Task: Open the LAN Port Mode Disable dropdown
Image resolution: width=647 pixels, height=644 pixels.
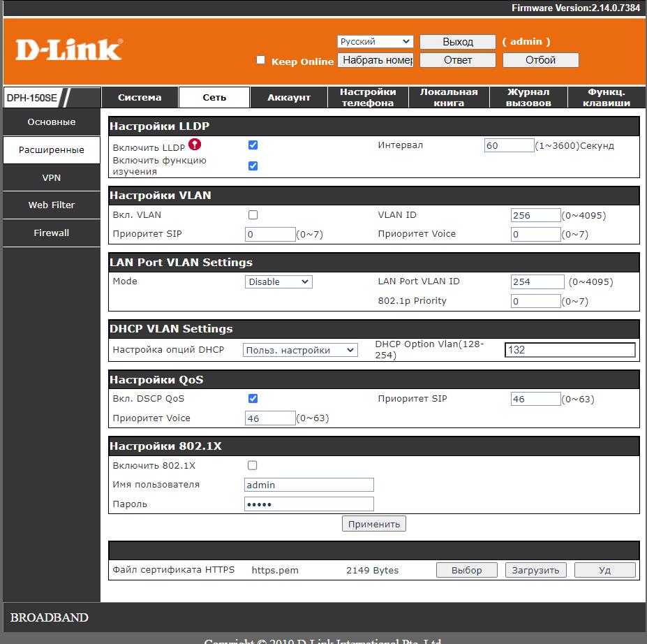Action: (x=278, y=282)
